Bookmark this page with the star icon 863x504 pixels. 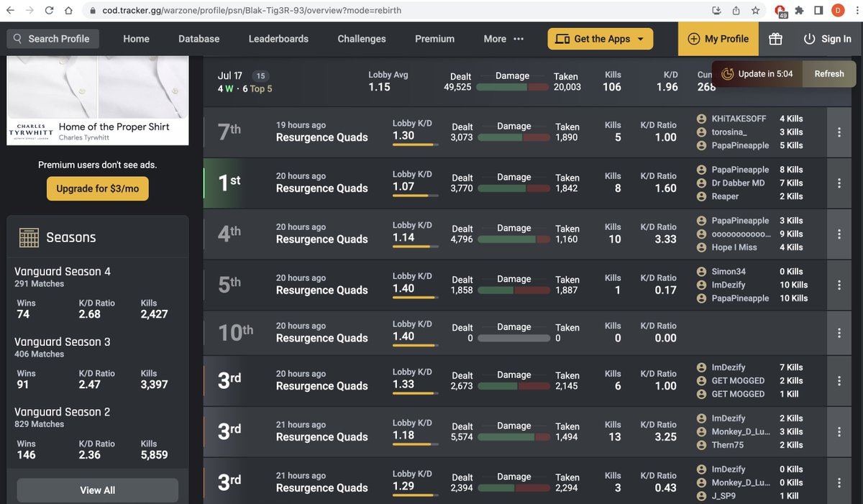(x=755, y=11)
